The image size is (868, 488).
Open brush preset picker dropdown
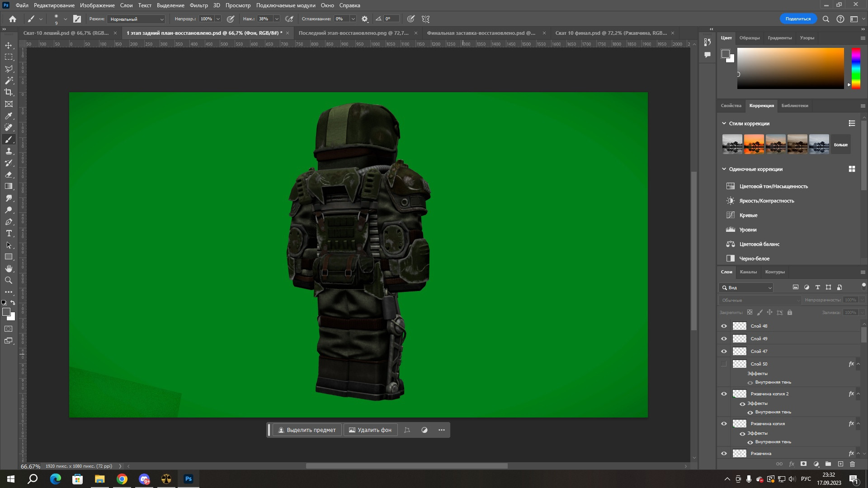(x=65, y=19)
